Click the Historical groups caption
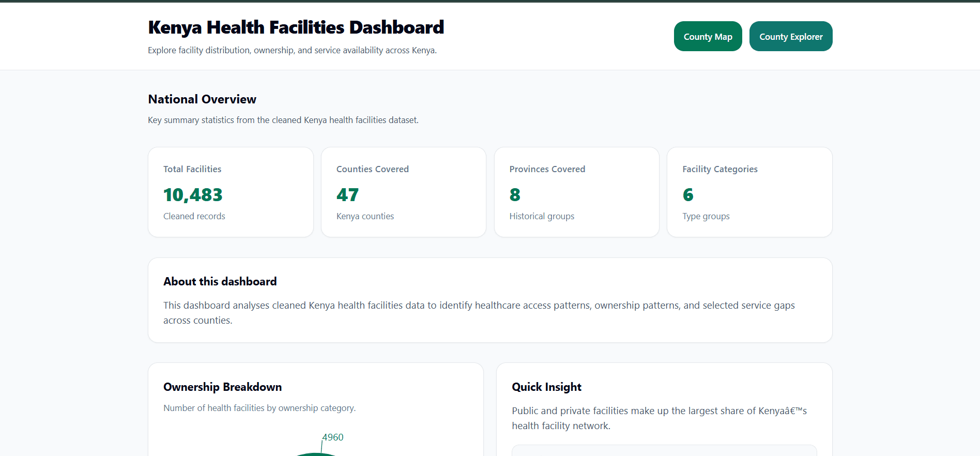The image size is (980, 456). click(542, 216)
